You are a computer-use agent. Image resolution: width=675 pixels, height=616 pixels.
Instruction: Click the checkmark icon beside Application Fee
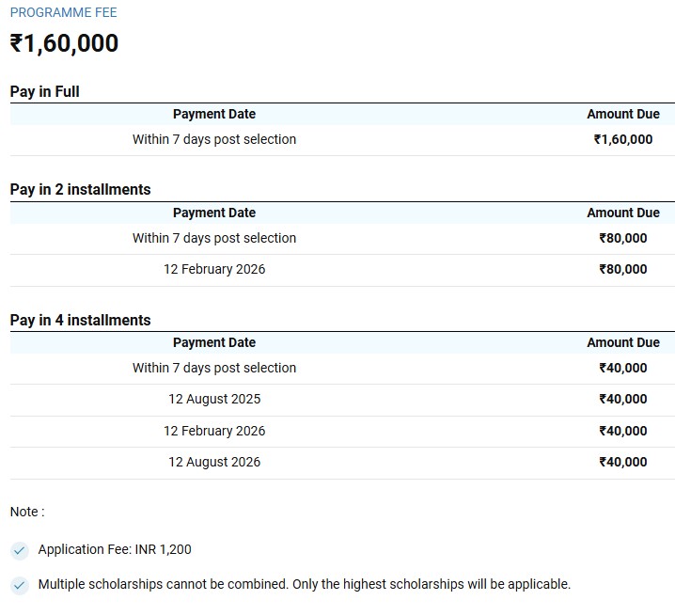coord(20,550)
